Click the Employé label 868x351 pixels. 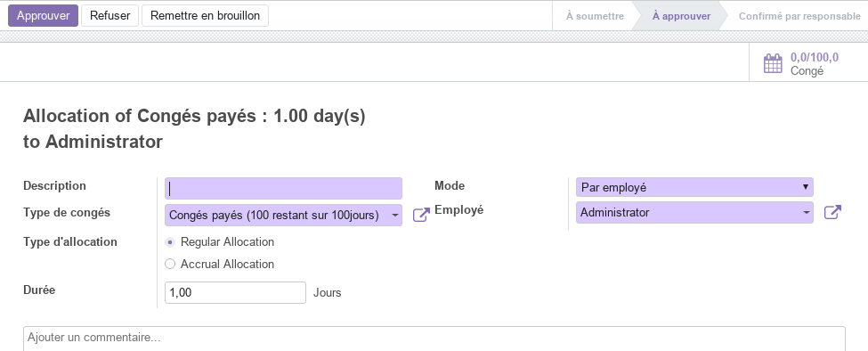click(x=458, y=210)
